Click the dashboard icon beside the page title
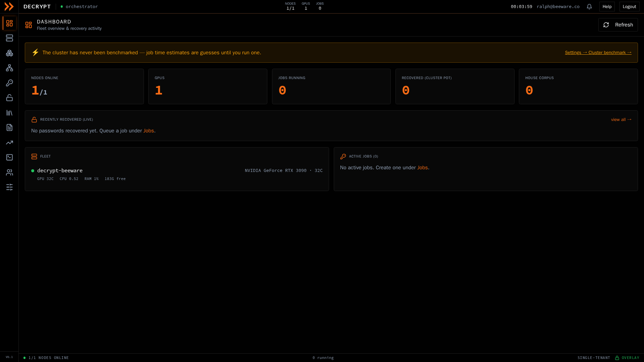Image resolution: width=644 pixels, height=362 pixels. point(29,25)
